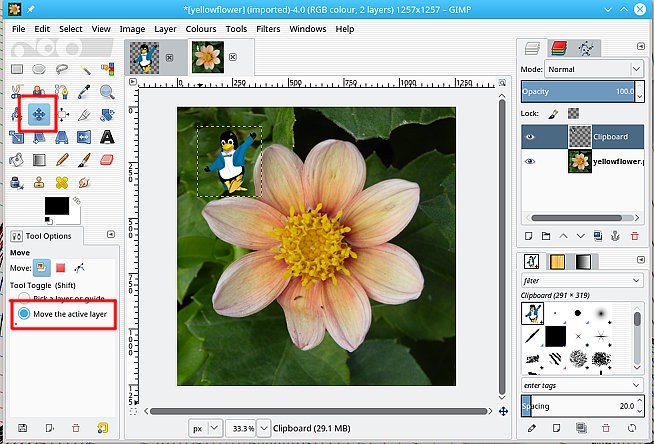
Task: Select the Clone stamp tool
Action: click(39, 183)
